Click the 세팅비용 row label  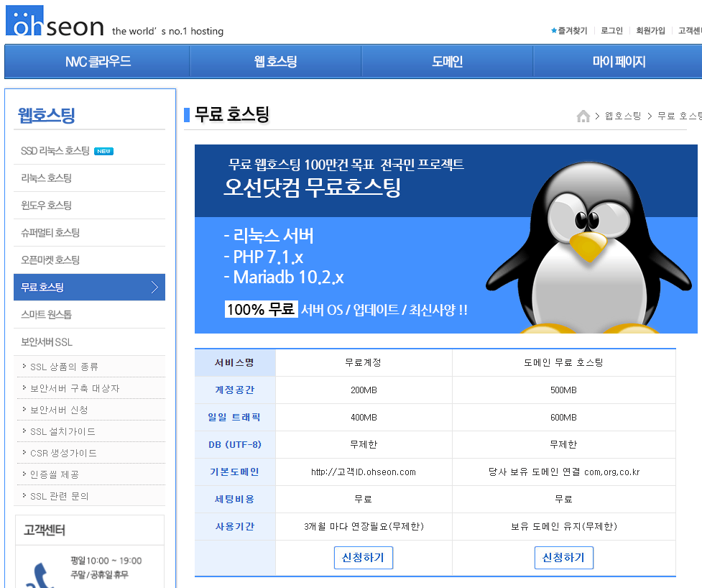click(234, 499)
